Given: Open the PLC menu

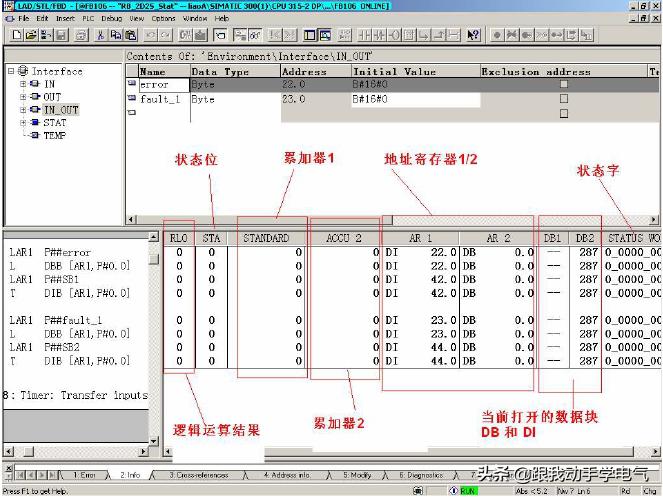Looking at the screenshot, I should pyautogui.click(x=88, y=19).
